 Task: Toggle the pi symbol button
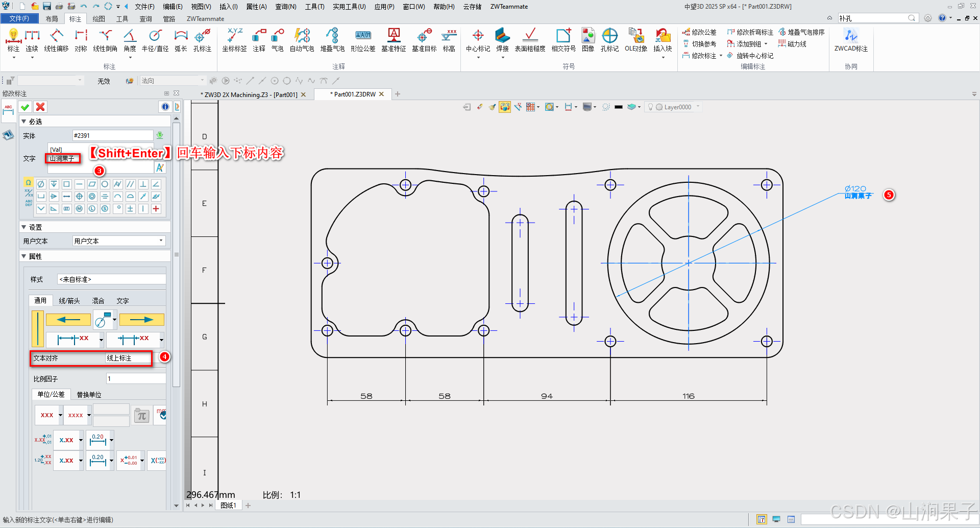tap(141, 416)
